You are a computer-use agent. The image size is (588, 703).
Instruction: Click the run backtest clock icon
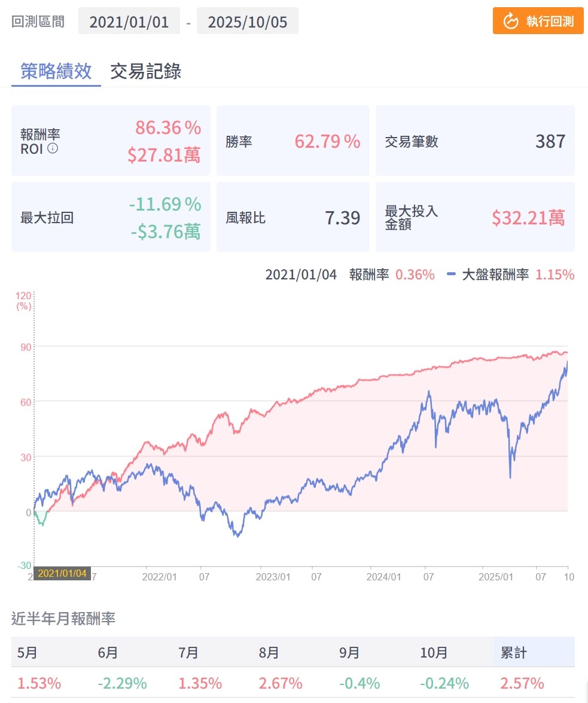[x=510, y=22]
